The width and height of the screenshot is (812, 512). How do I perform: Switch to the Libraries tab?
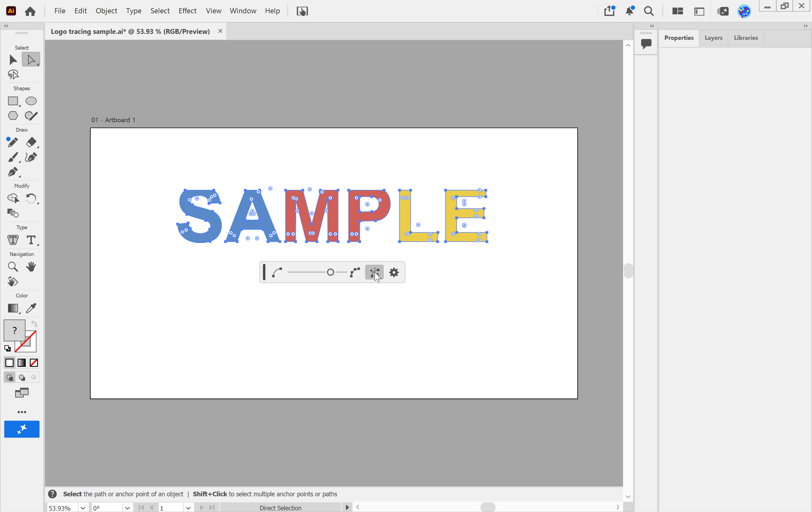(x=746, y=38)
